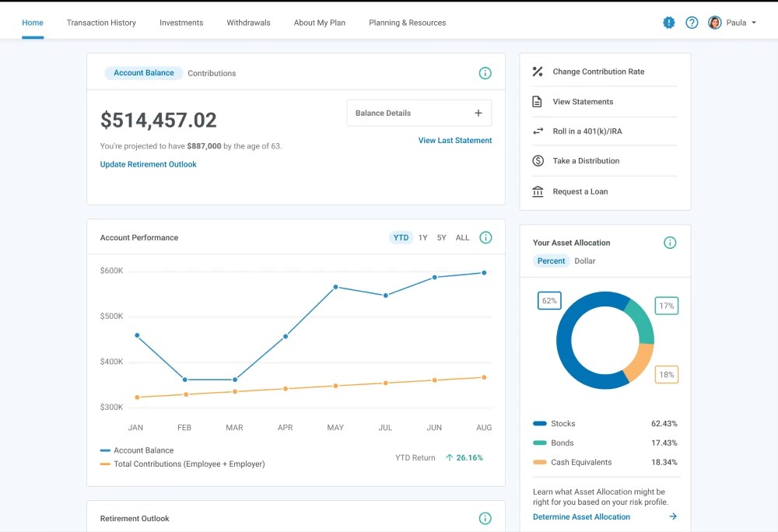Screen dimensions: 778x532
Task: Open Account Performance info tooltip
Action: (x=485, y=237)
